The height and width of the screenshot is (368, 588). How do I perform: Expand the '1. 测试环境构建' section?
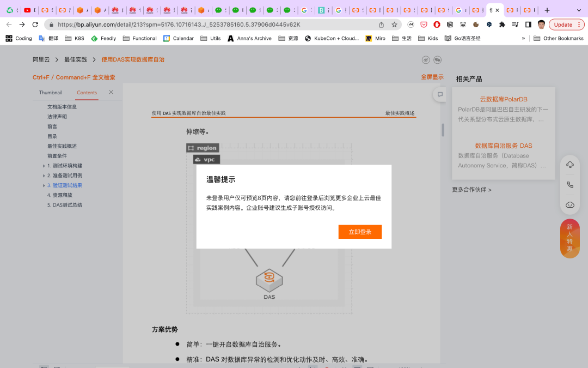click(x=44, y=166)
